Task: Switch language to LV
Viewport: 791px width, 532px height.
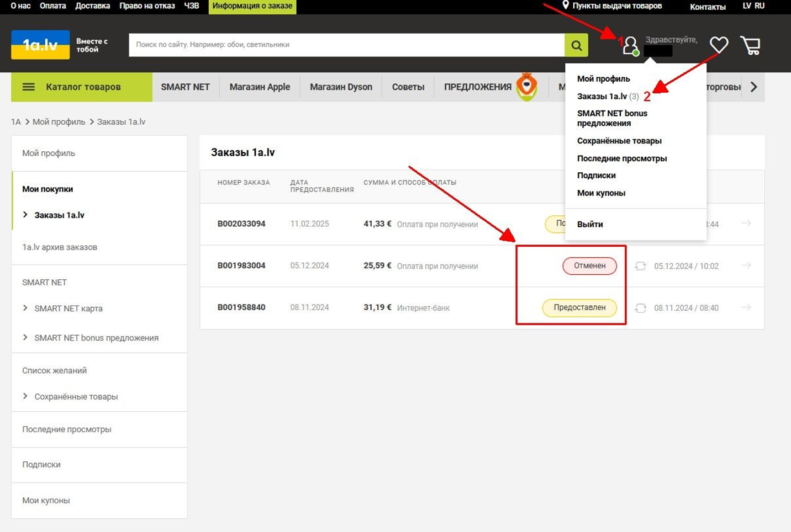Action: click(747, 6)
